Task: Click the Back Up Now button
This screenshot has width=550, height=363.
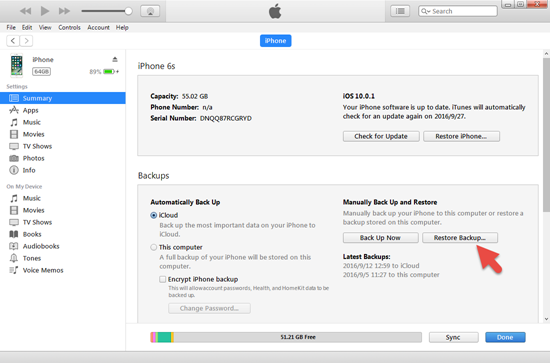Action: (381, 237)
